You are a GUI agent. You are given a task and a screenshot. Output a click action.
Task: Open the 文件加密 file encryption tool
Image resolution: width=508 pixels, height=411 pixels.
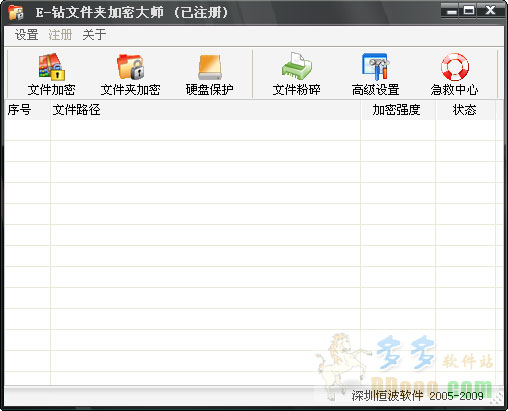(51, 75)
